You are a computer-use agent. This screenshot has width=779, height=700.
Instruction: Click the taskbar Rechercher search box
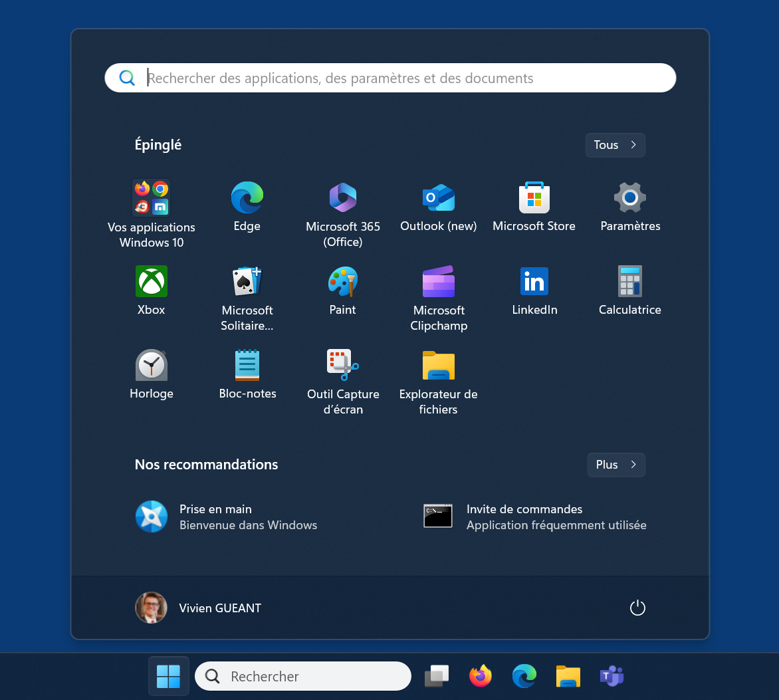click(x=303, y=676)
